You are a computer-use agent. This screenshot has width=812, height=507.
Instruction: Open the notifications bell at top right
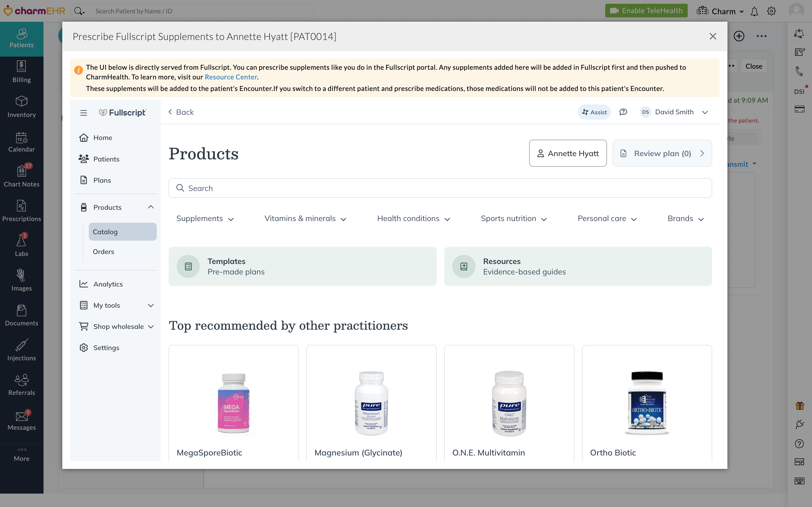(754, 11)
